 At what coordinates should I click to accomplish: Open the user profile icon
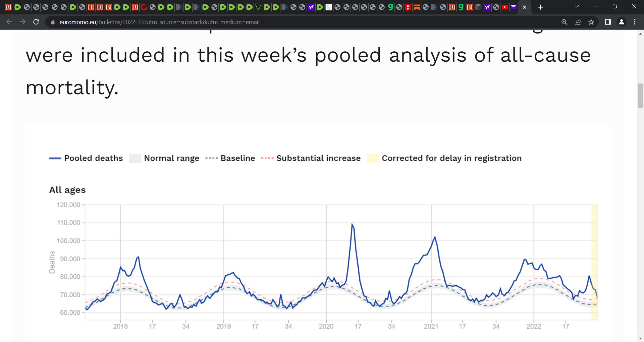(621, 22)
